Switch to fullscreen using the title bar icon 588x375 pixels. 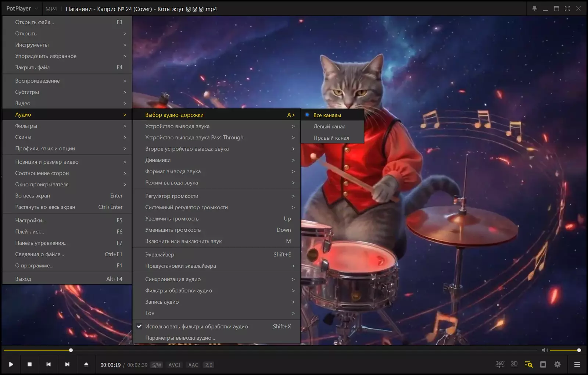[x=567, y=8]
